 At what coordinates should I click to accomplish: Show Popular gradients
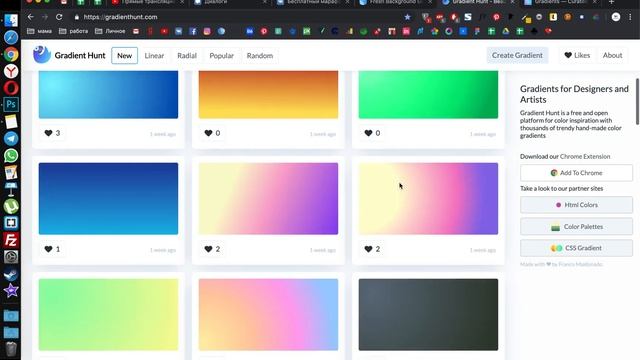[x=222, y=56]
